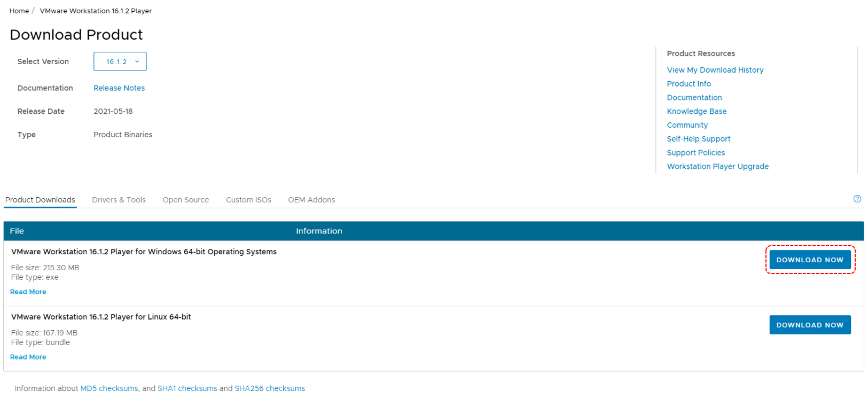Open the Support Policies link

696,153
